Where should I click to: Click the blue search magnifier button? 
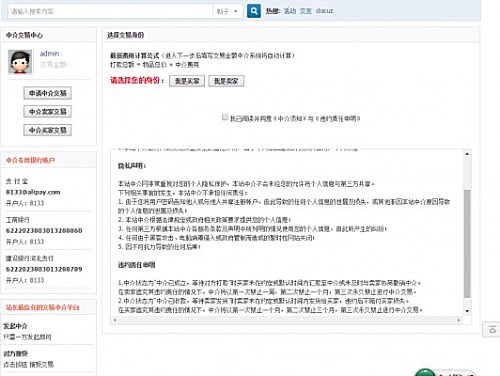(254, 11)
